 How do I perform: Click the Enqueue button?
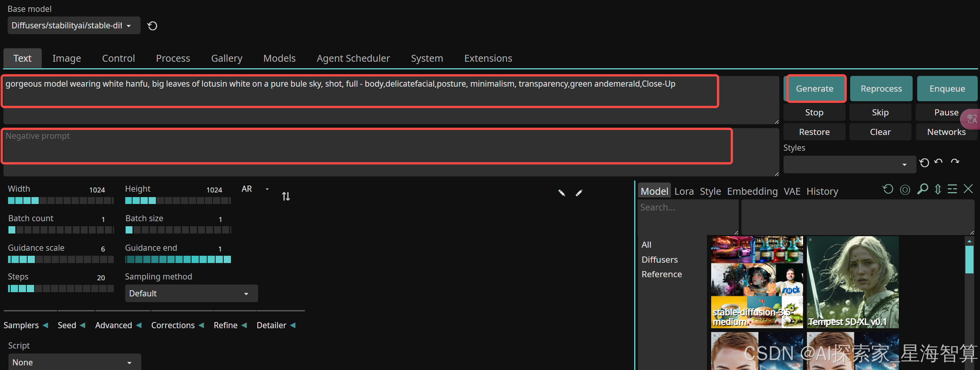coord(947,89)
